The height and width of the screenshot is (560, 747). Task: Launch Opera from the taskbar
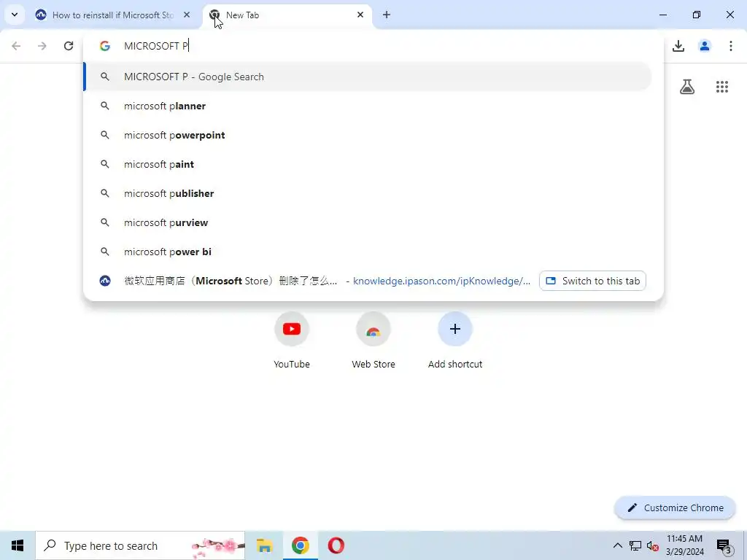tap(336, 545)
